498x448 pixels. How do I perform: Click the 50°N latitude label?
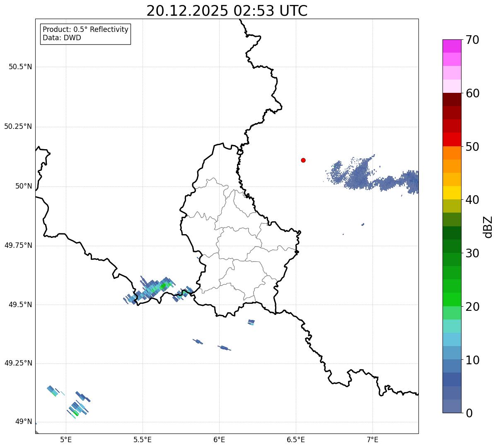pyautogui.click(x=24, y=186)
